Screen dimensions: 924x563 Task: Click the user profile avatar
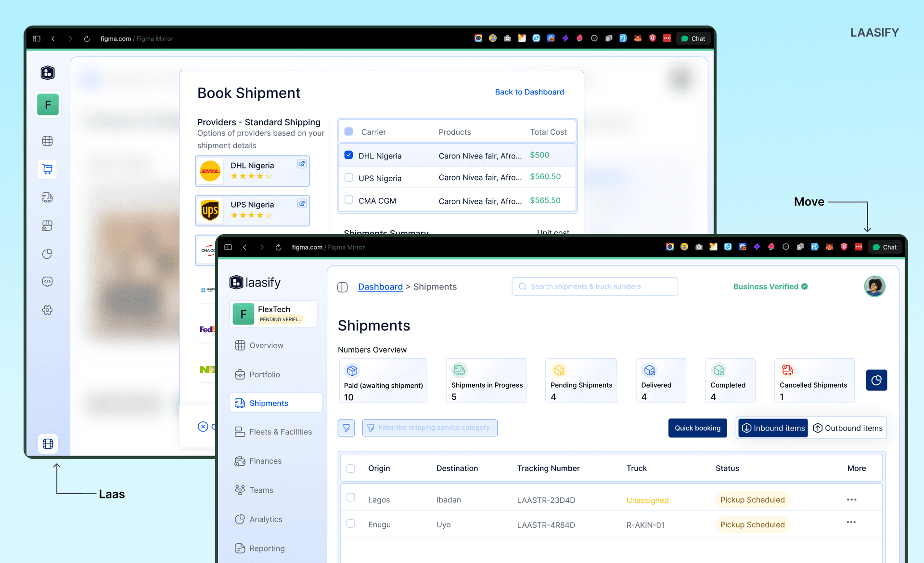(874, 287)
